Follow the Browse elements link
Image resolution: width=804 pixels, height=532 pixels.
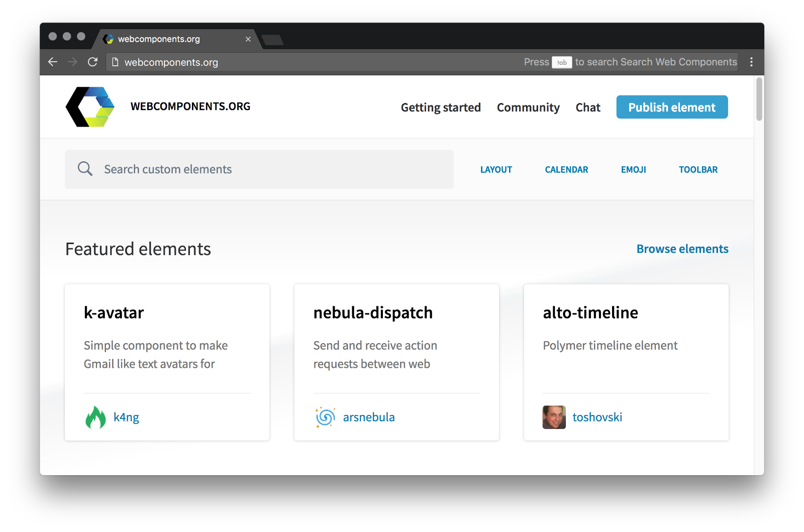click(682, 249)
